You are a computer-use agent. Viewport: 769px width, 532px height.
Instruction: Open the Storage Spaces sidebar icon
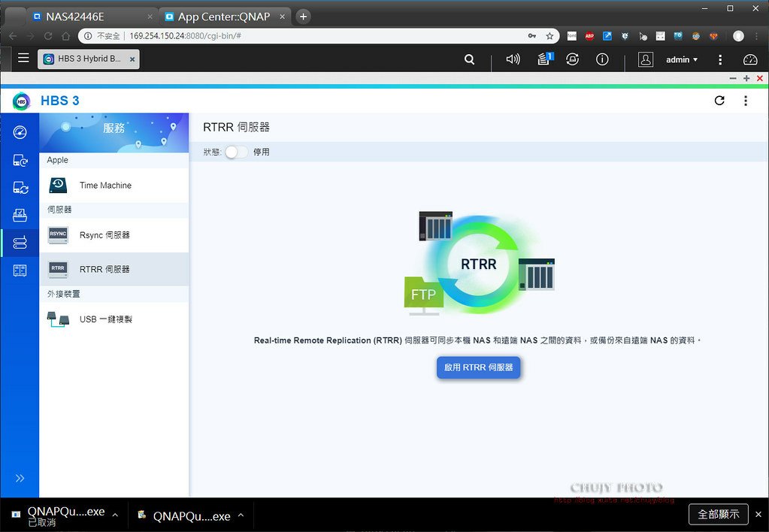[20, 271]
